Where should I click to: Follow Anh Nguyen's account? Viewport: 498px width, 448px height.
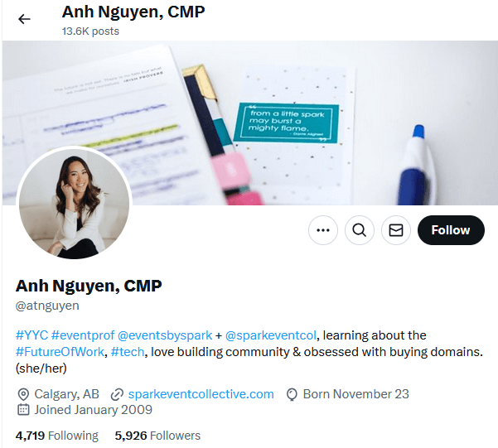[451, 230]
